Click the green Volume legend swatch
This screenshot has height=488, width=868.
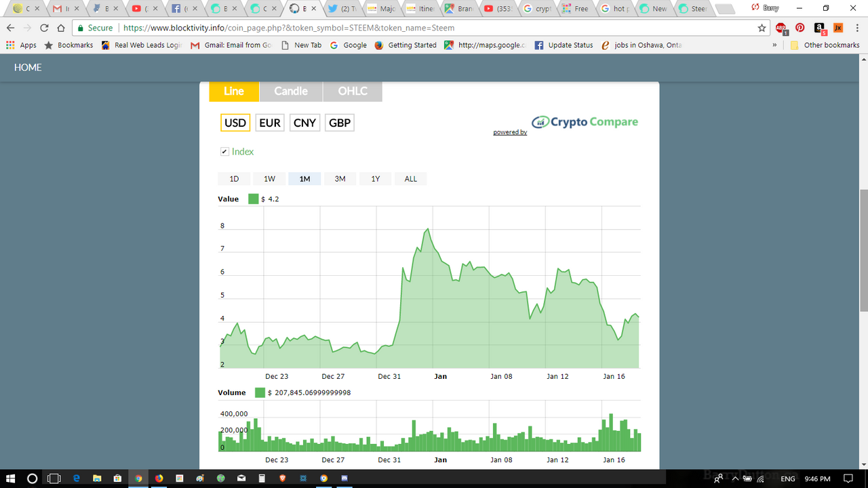pos(260,392)
